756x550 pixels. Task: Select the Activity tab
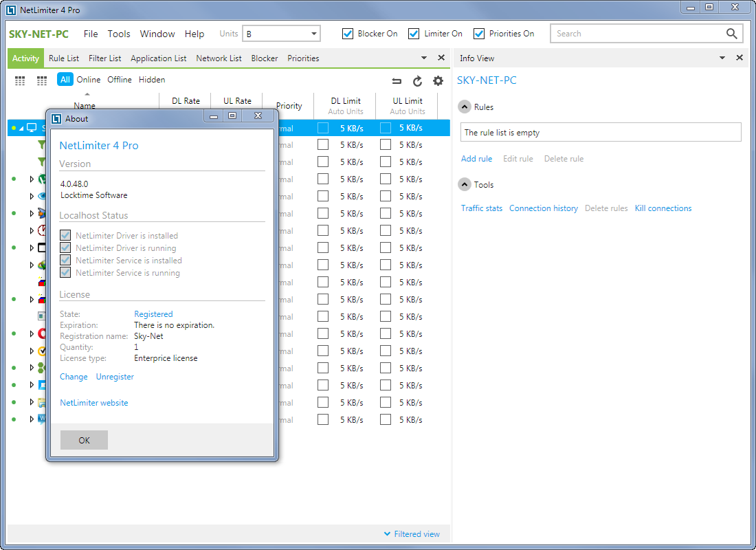point(25,58)
